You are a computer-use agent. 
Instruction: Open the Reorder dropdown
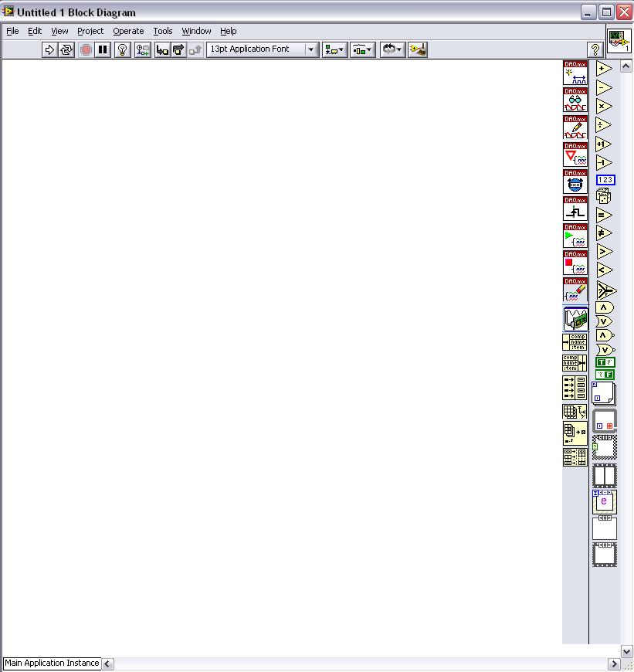coord(392,49)
